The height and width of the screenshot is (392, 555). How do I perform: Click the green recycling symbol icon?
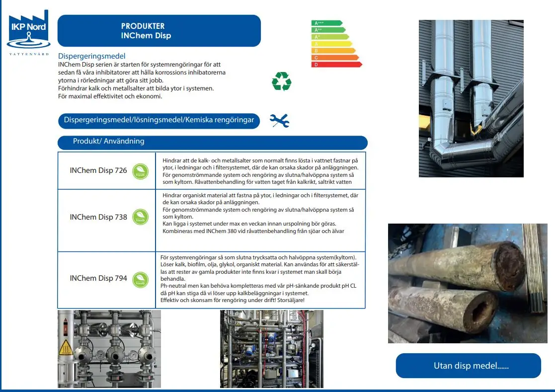[x=281, y=81]
